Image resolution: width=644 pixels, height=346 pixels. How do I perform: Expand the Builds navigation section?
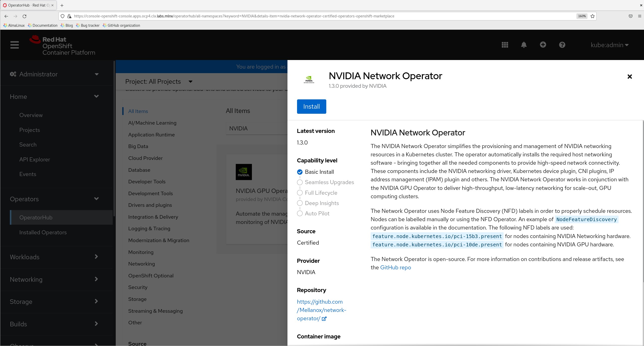click(x=54, y=324)
